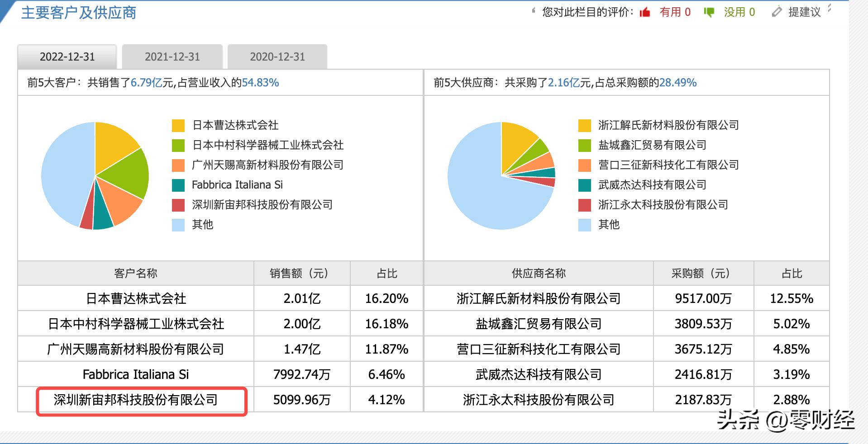Select the active 2022-12-31 tab
The image size is (868, 444).
coord(67,56)
